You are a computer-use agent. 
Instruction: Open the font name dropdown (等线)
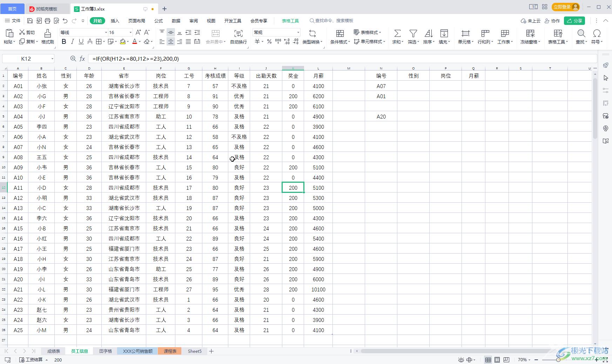(106, 32)
